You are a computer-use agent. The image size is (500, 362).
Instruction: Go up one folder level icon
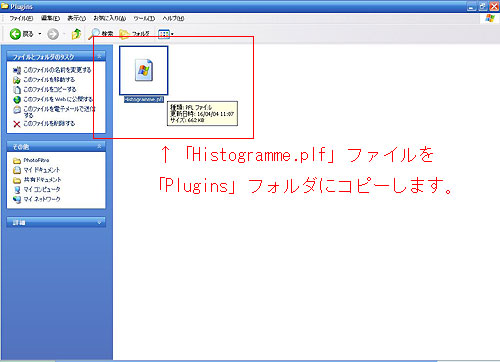(76, 34)
